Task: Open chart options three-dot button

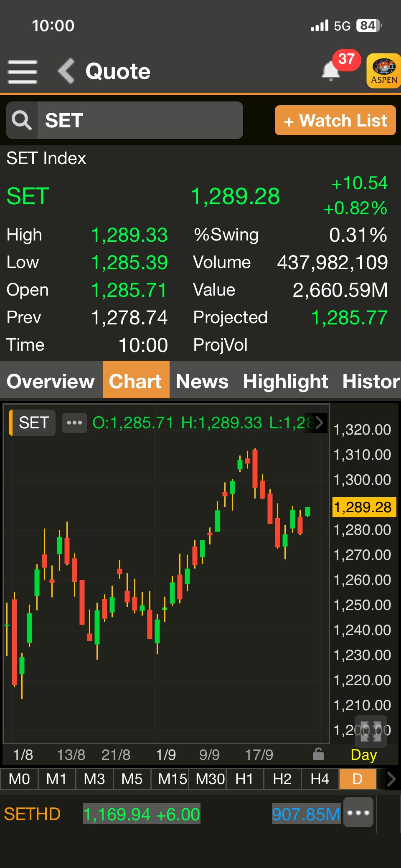Action: 74,423
